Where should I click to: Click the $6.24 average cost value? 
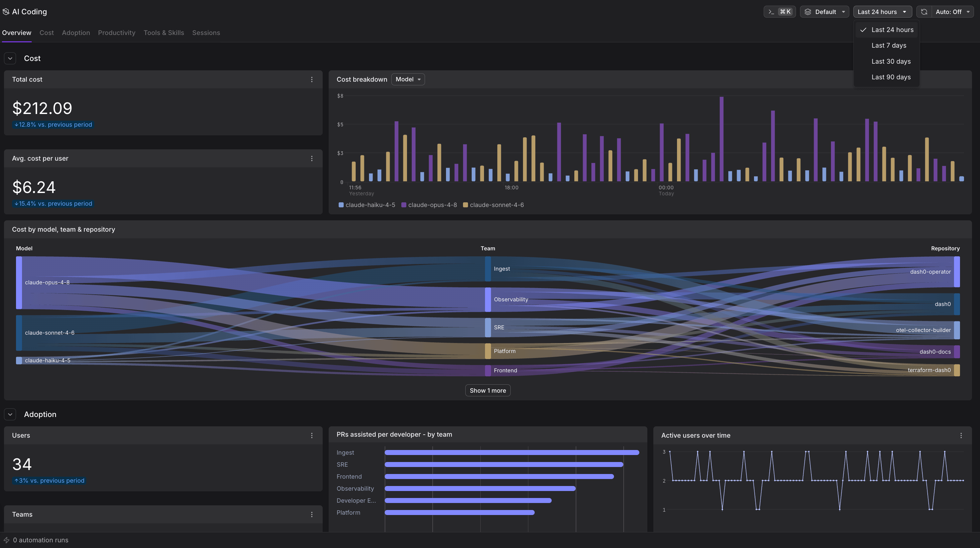coord(34,188)
